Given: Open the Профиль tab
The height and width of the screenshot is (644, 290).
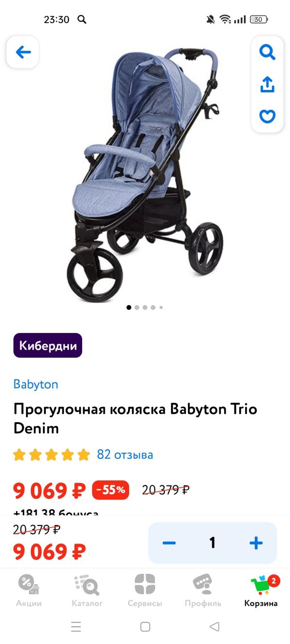Looking at the screenshot, I should (203, 590).
